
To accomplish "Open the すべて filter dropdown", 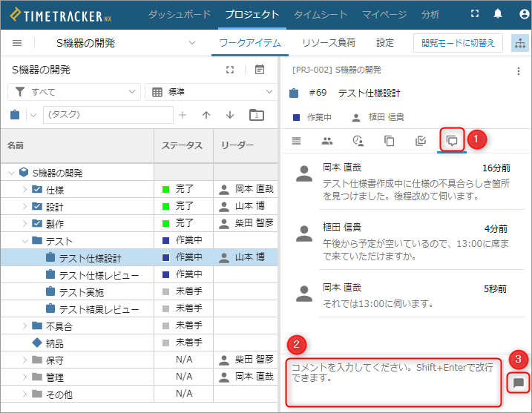I will (74, 92).
